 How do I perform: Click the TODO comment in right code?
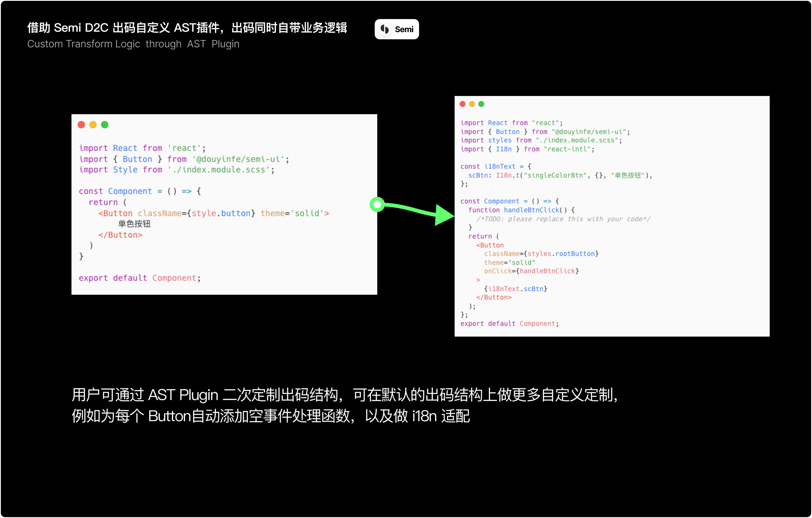(x=563, y=219)
